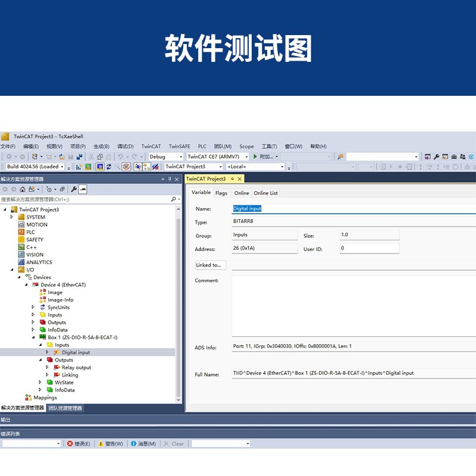Close the TwinCAT Project3 document tab
Screen dimensions: 476x476
click(x=240, y=179)
